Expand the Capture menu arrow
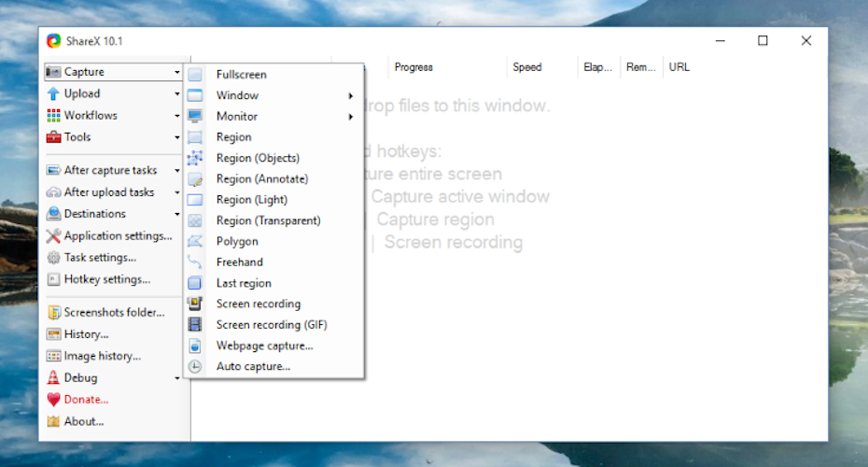Screen dimensions: 868x467 coord(177,72)
